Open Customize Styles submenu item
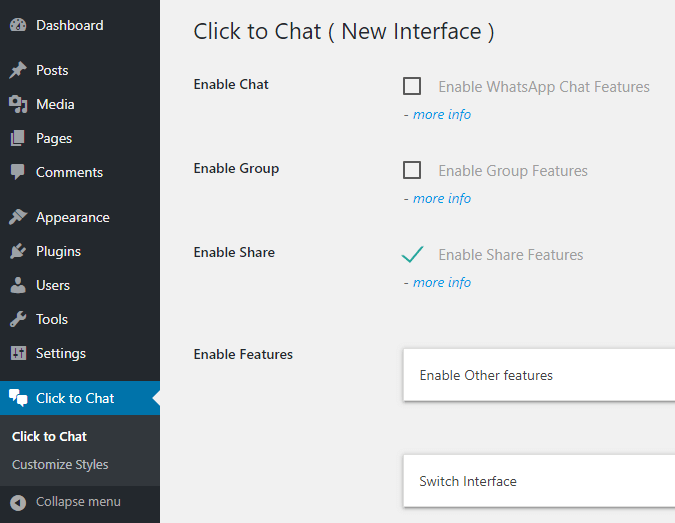This screenshot has height=523, width=675. coord(60,465)
